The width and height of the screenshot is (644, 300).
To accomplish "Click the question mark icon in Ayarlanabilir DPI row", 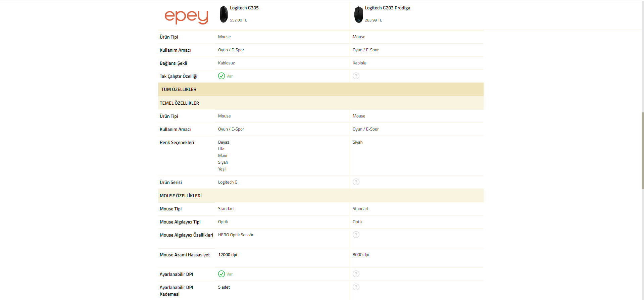I will pos(356,274).
